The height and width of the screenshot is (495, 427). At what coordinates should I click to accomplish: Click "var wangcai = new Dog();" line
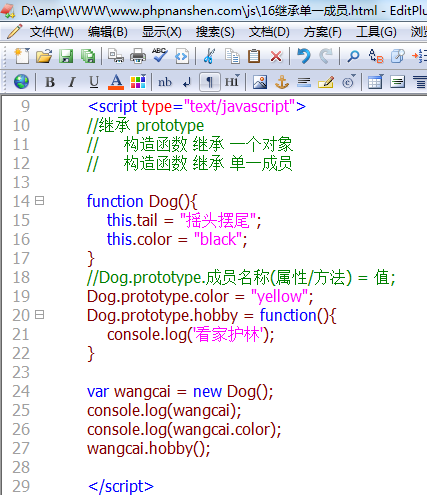tap(180, 392)
